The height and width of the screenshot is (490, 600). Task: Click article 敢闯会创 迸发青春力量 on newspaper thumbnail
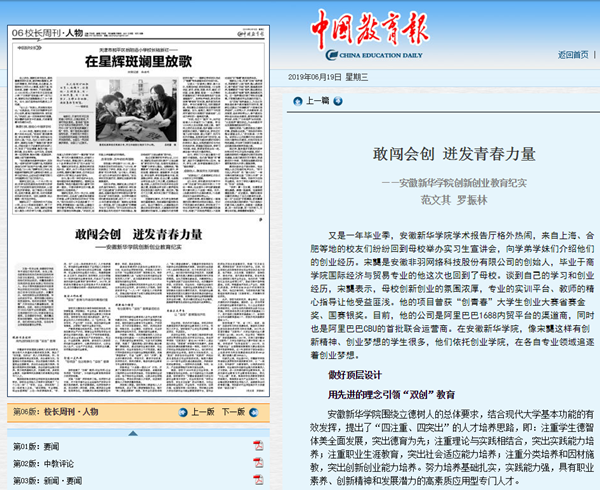click(x=138, y=233)
